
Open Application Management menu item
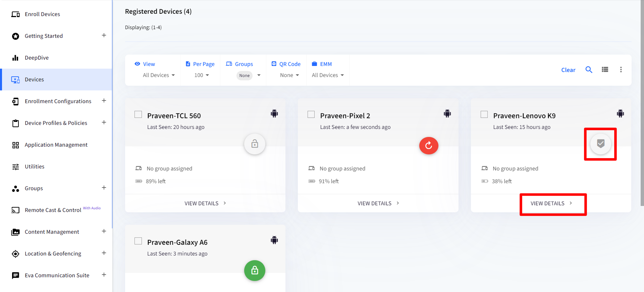[56, 145]
